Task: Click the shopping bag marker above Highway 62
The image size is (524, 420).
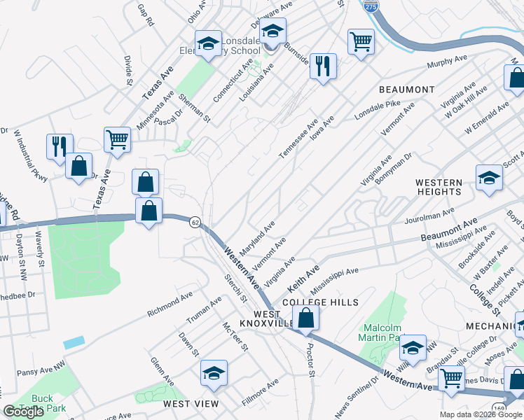Action: [145, 184]
